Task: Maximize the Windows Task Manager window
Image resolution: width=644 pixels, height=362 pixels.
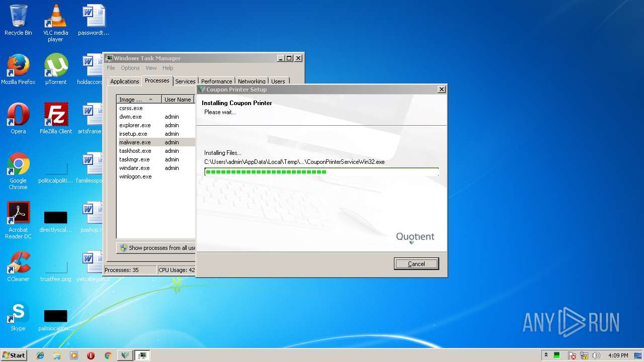Action: click(289, 58)
